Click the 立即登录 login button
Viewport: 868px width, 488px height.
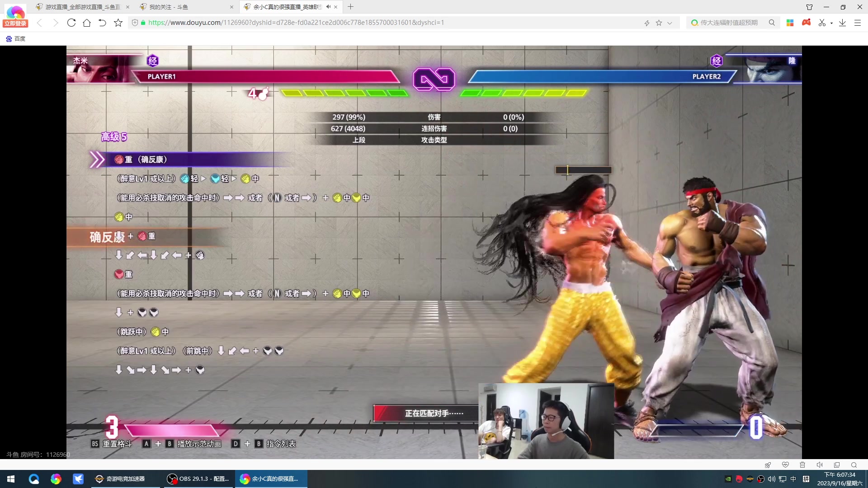point(15,23)
